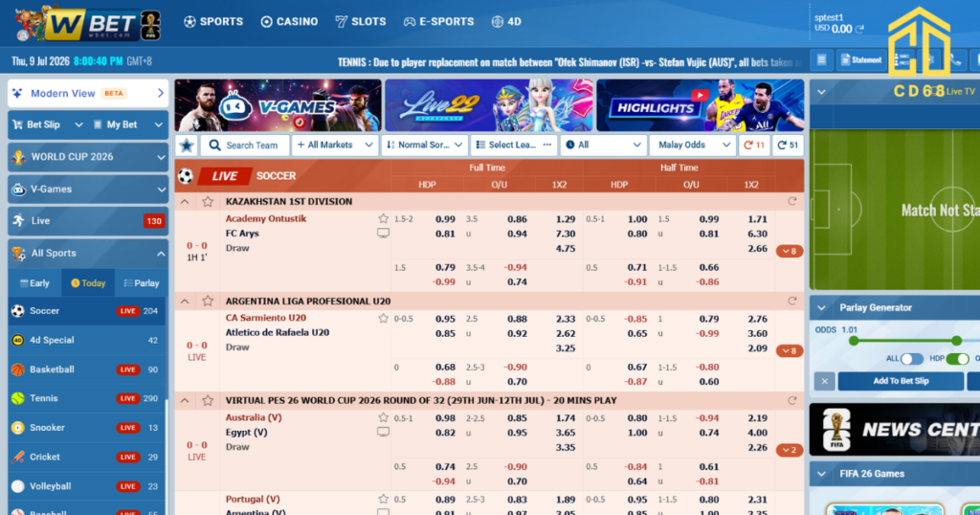Open the phone contact icon
Image resolution: width=980 pixels, height=515 pixels.
point(956,60)
